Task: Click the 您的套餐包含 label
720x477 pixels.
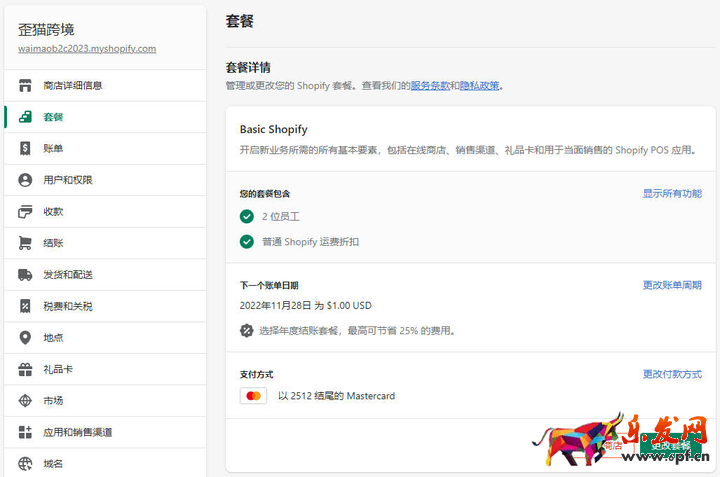Action: click(x=265, y=194)
